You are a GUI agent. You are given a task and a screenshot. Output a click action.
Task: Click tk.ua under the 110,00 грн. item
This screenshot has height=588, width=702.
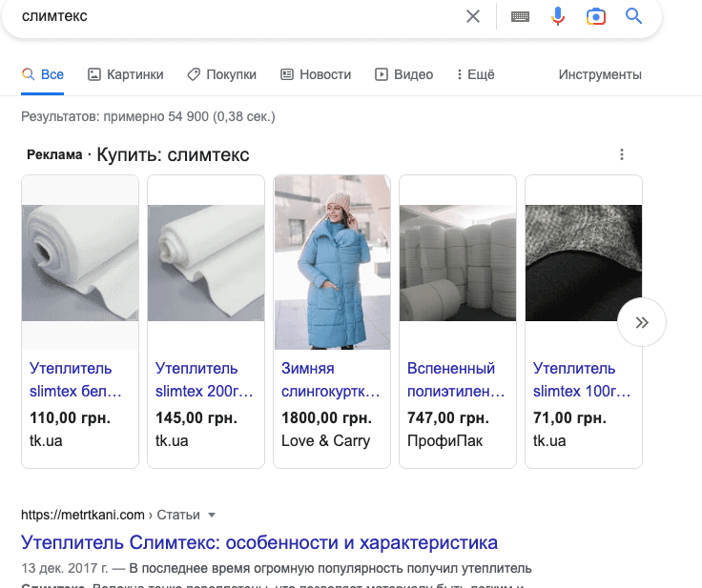[x=46, y=441]
